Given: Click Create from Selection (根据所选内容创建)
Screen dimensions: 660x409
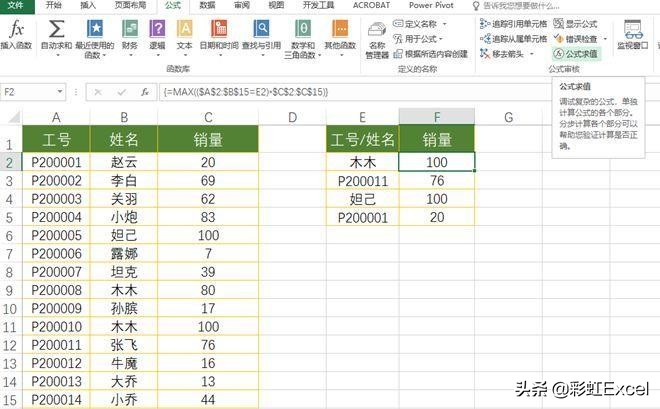Looking at the screenshot, I should click(x=431, y=54).
